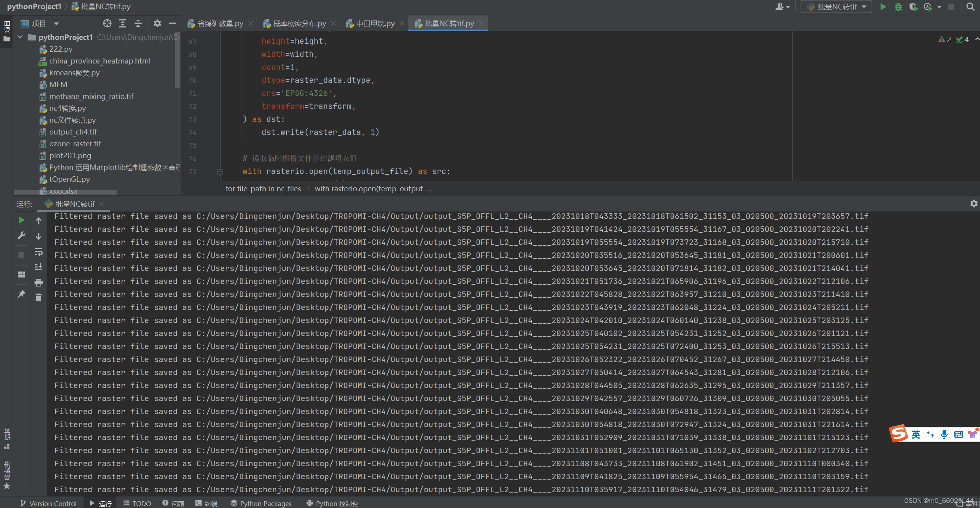Select opened file with the crosshair icon
Screen dimensions: 980x508
coord(107,23)
